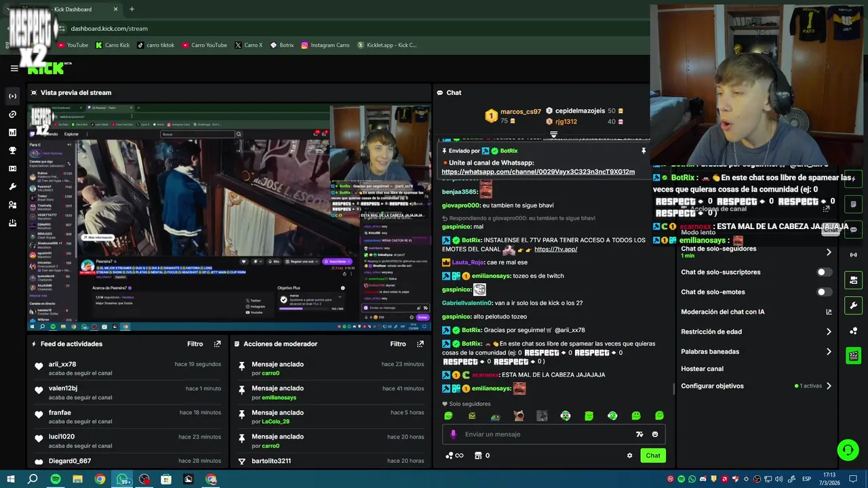Open the trophy achievements sidebar icon
This screenshot has height=488, width=868.
(12, 150)
